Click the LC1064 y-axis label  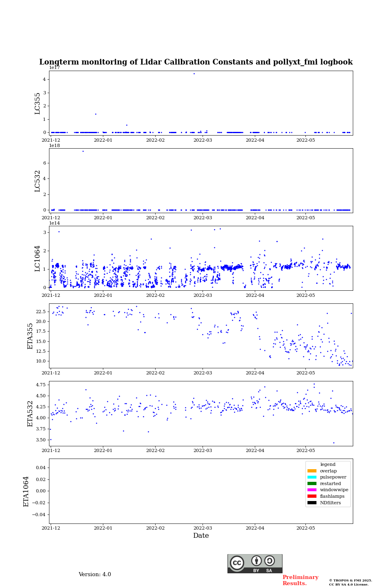click(x=38, y=258)
